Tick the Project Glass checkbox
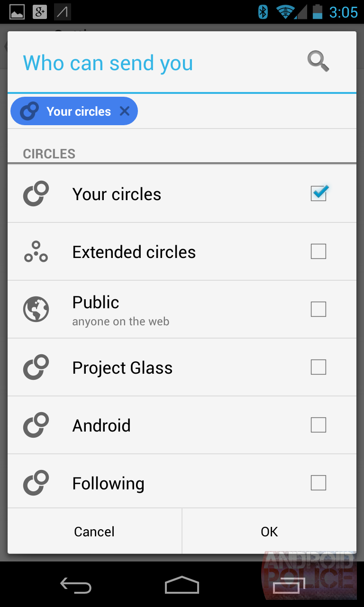364x607 pixels. [318, 367]
